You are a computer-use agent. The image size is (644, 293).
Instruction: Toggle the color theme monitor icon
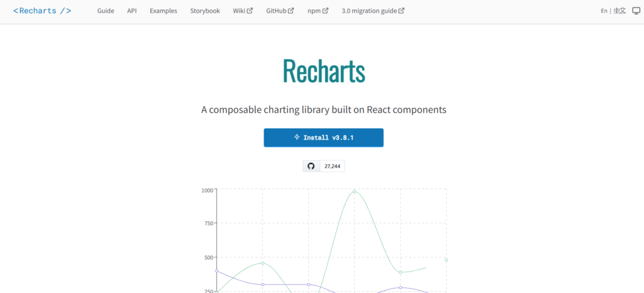point(636,11)
